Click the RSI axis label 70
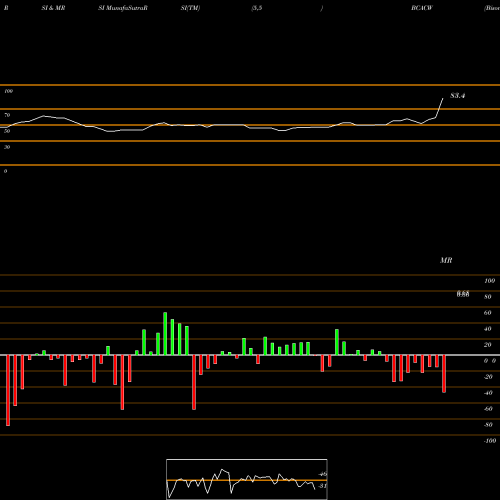This screenshot has height=500, width=500. tap(7, 115)
